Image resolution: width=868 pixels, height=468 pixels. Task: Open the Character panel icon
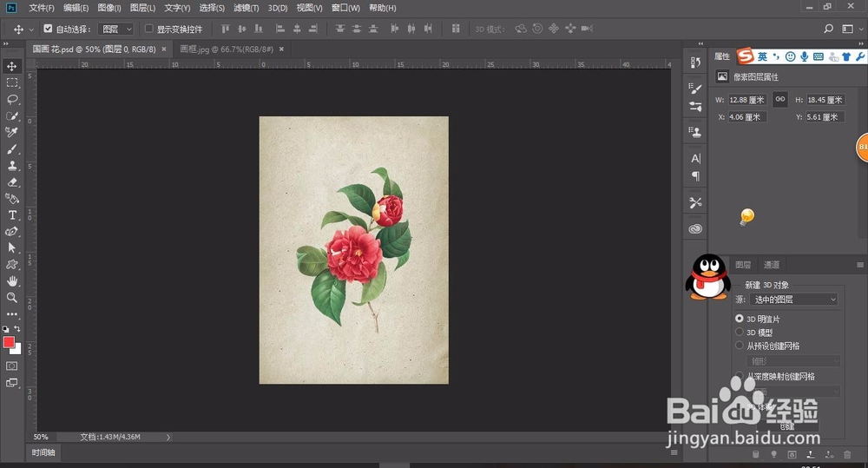(x=696, y=158)
